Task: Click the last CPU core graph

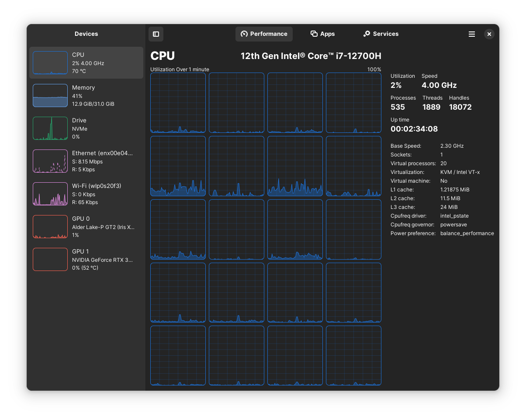Action: coord(353,356)
